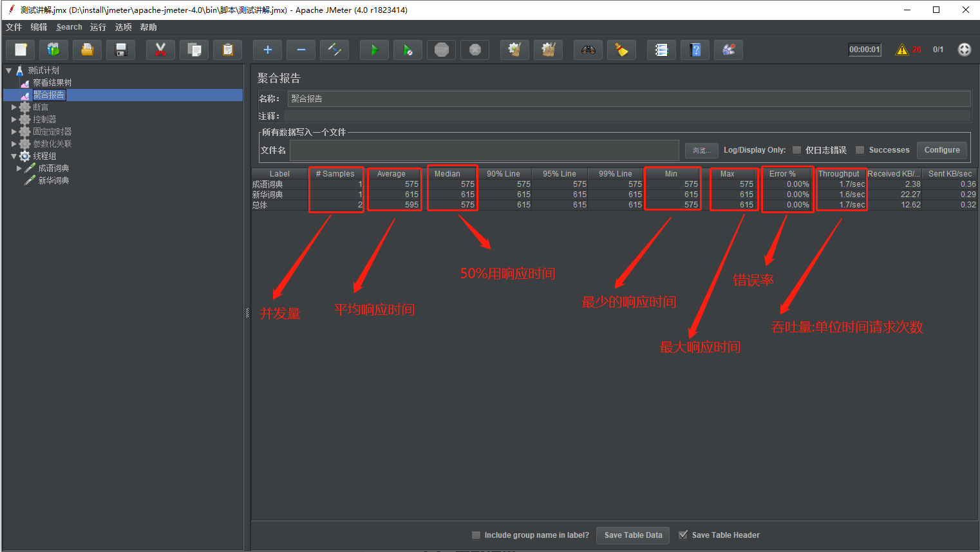Sort by the Label column header
This screenshot has height=552, width=980.
click(x=279, y=174)
